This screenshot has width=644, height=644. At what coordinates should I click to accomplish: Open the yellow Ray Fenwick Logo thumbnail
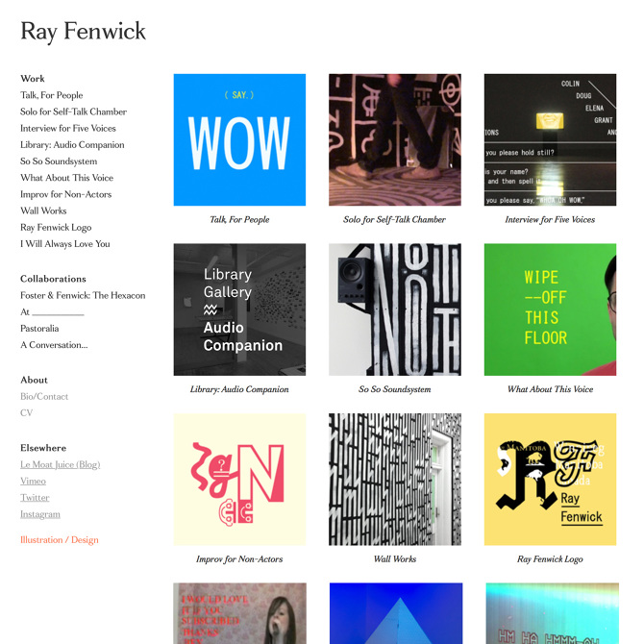click(x=550, y=480)
